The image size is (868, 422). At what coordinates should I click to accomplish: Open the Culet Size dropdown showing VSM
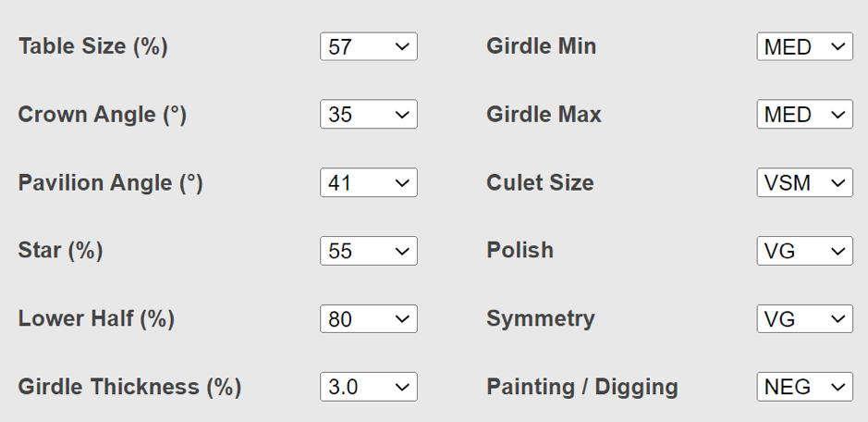(805, 182)
